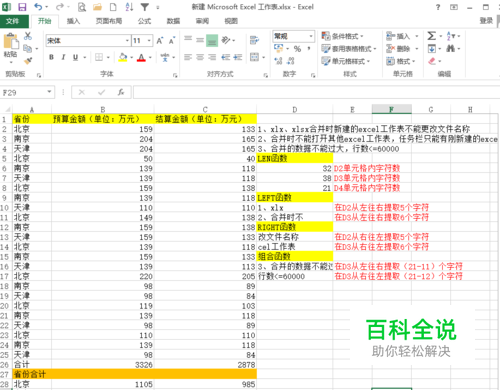Toggle Italic formatting
The width and height of the screenshot is (500, 390).
tap(63, 57)
